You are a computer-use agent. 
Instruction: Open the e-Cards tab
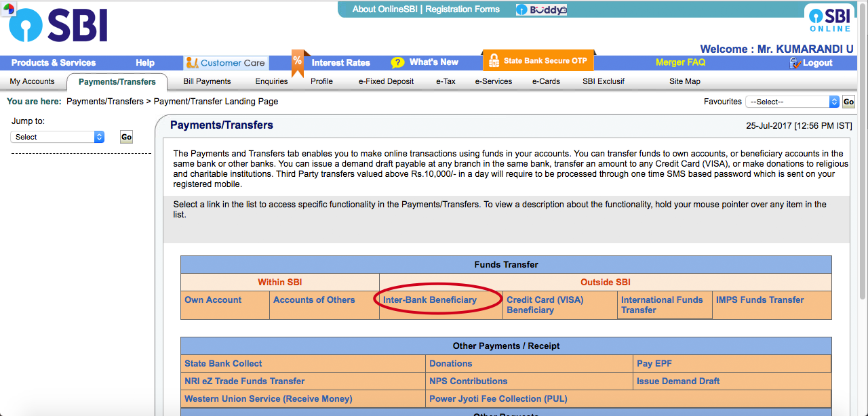click(x=546, y=81)
